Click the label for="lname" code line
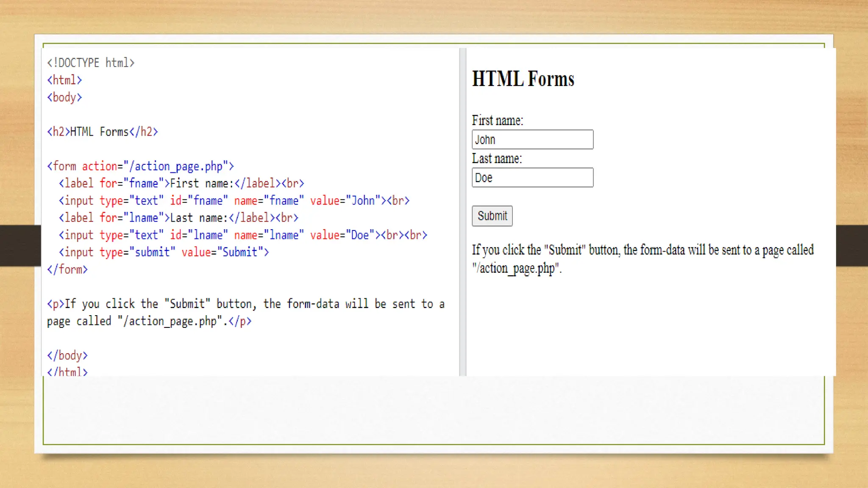This screenshot has height=488, width=868. [x=178, y=218]
